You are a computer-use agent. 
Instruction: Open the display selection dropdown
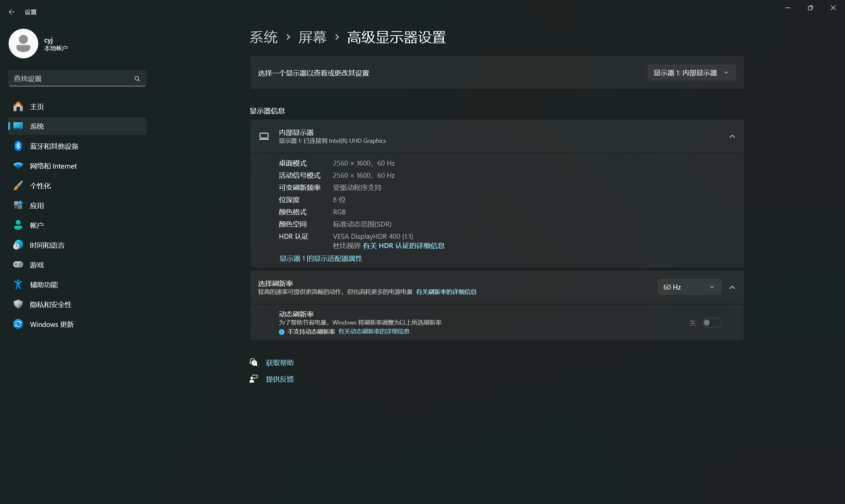click(x=691, y=73)
